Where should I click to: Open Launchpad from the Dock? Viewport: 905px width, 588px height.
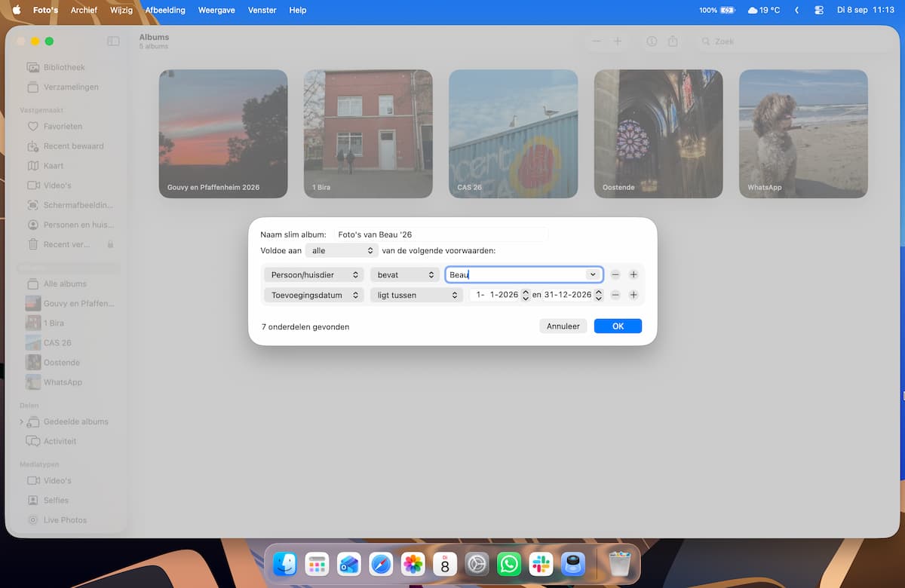(x=316, y=564)
